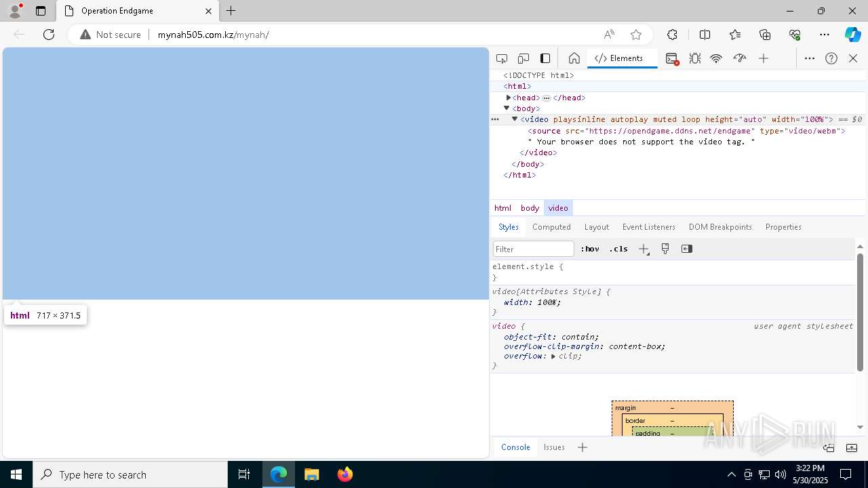
Task: Expand the overflow property triangle
Action: pos(553,356)
